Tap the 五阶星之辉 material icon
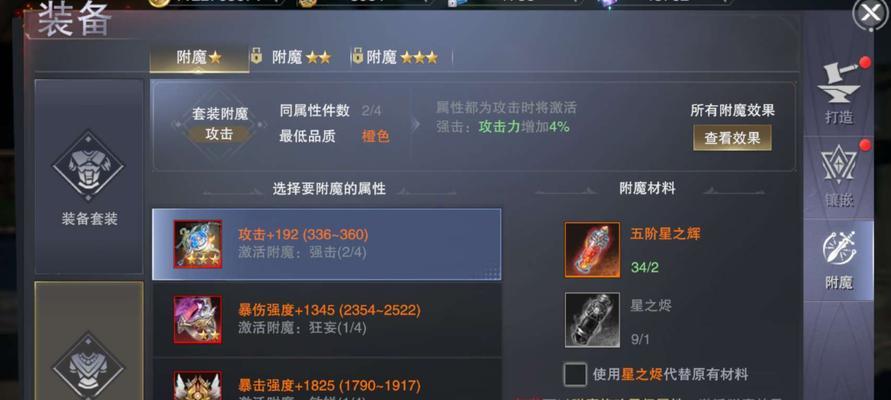The image size is (891, 400). (592, 249)
